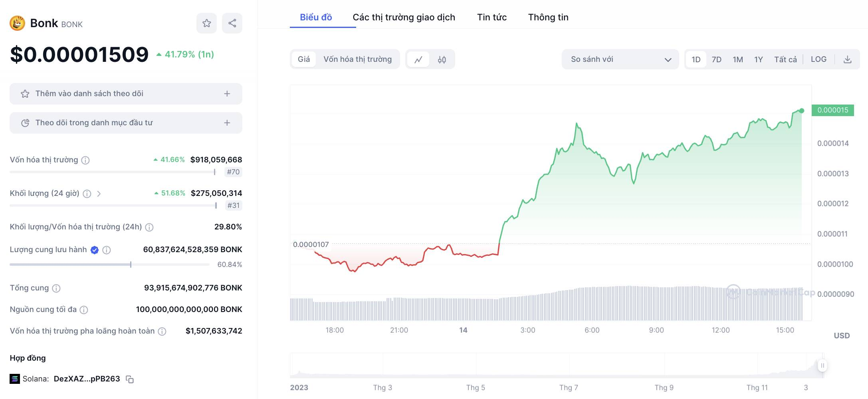
Task: Click the plus on watchlist row
Action: click(227, 94)
